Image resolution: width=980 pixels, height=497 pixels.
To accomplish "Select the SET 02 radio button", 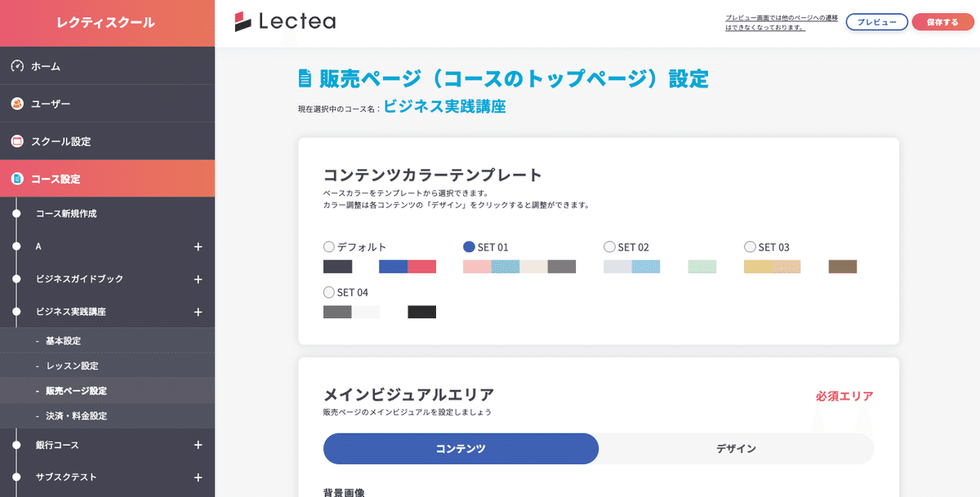I will (609, 246).
